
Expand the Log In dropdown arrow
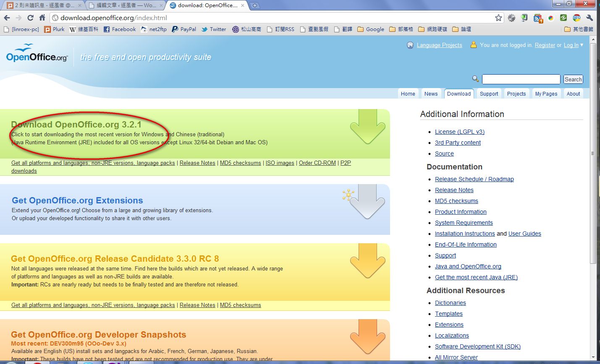582,45
